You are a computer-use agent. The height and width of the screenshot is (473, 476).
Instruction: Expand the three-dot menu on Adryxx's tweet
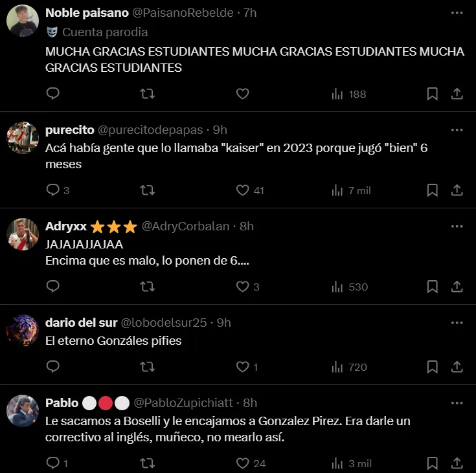click(457, 226)
